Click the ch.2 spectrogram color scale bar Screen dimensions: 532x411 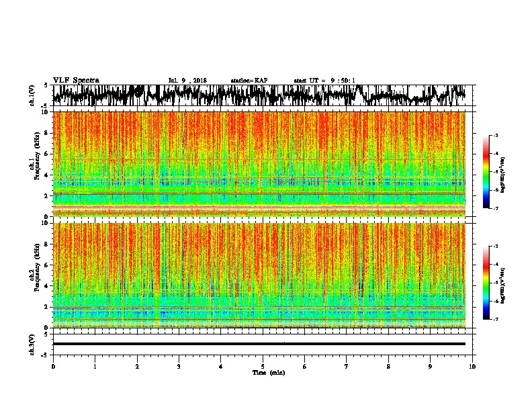click(486, 283)
